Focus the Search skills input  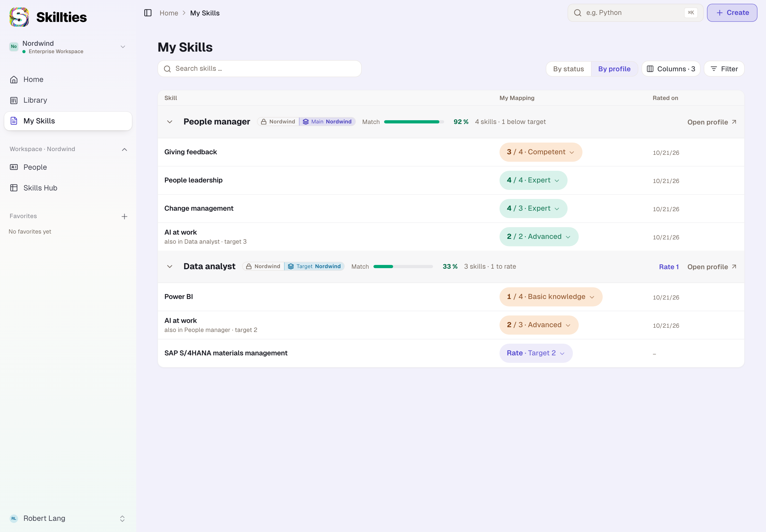click(x=259, y=69)
